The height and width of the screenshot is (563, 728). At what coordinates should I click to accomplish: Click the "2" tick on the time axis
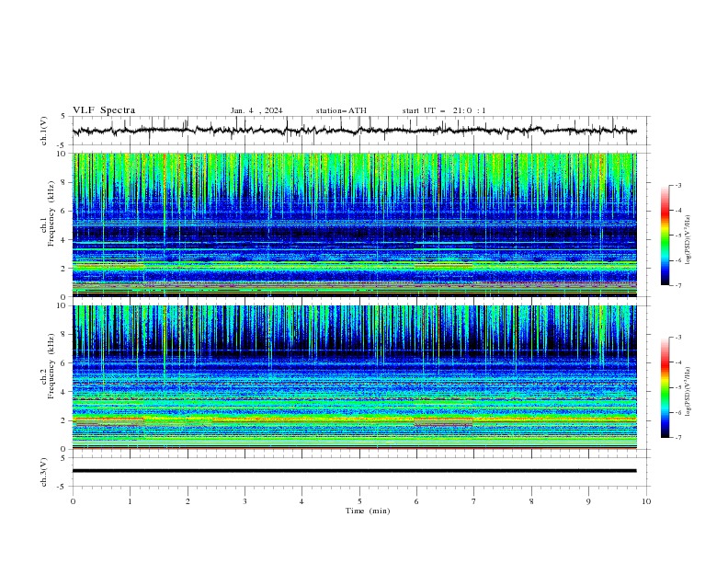188,501
